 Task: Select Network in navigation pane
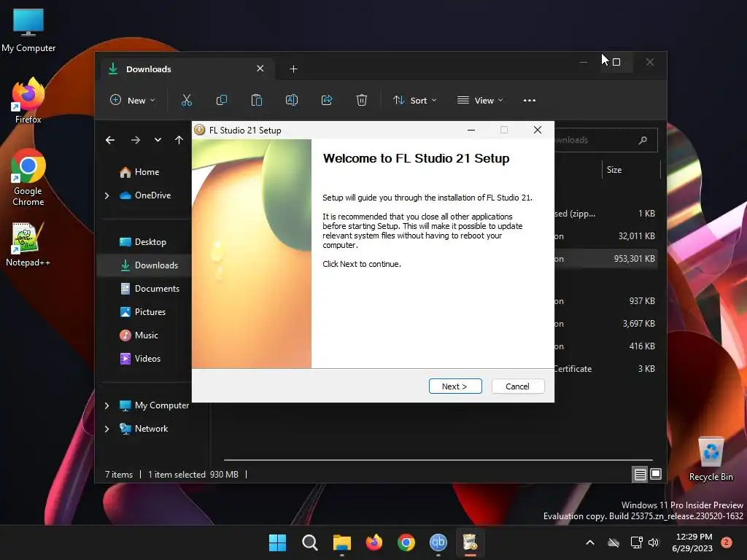click(144, 429)
